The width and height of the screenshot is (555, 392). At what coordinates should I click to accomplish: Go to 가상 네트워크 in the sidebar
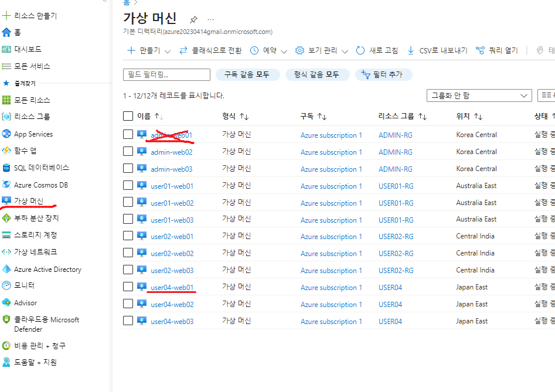click(35, 252)
